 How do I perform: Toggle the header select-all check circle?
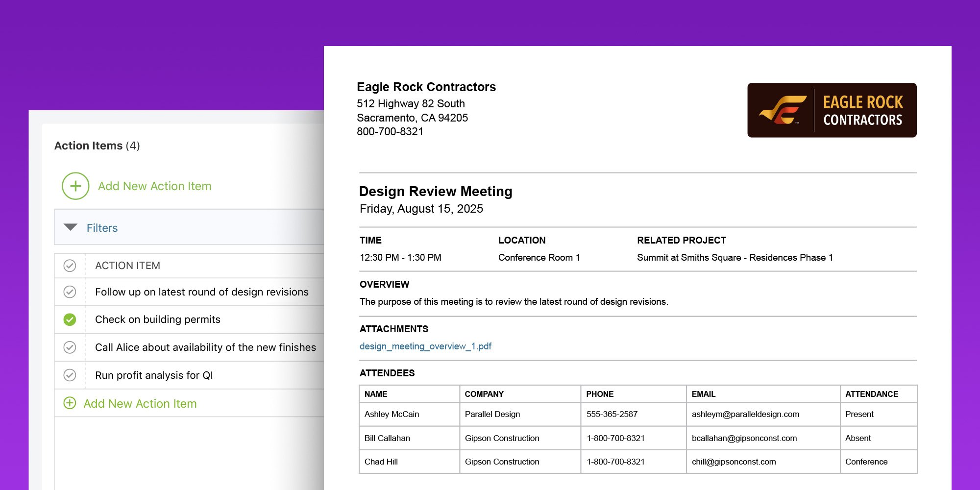pos(70,266)
